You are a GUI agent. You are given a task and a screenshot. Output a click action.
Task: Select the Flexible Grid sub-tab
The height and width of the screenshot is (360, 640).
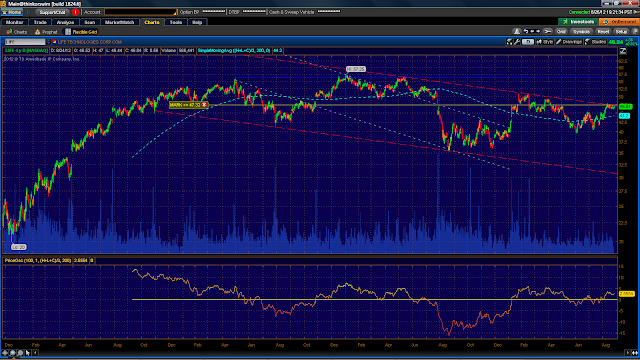(x=81, y=32)
